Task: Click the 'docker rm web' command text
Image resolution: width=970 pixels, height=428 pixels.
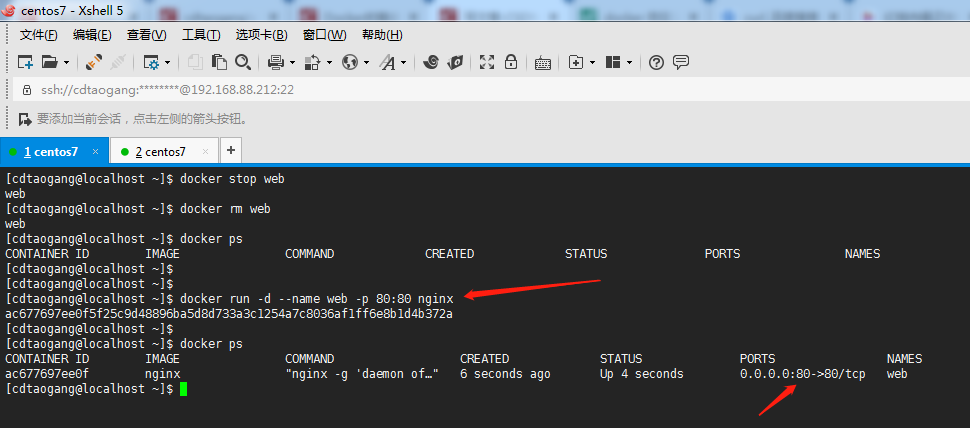Action: pos(225,209)
